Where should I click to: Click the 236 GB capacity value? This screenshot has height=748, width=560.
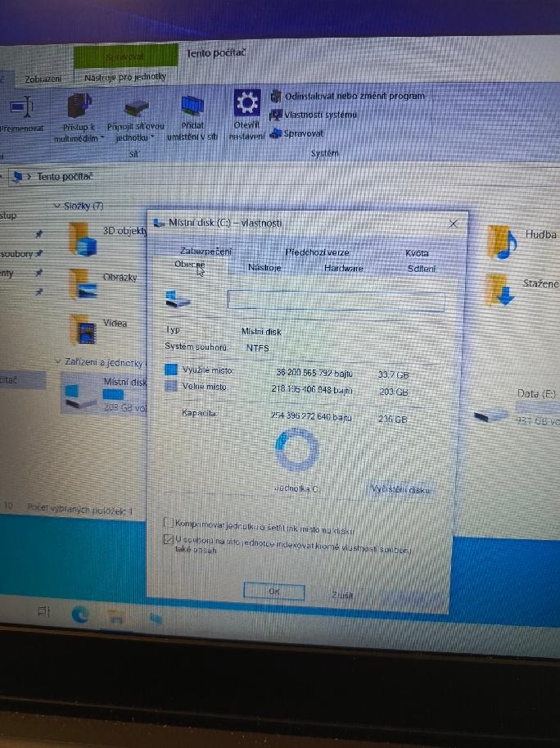pos(392,419)
